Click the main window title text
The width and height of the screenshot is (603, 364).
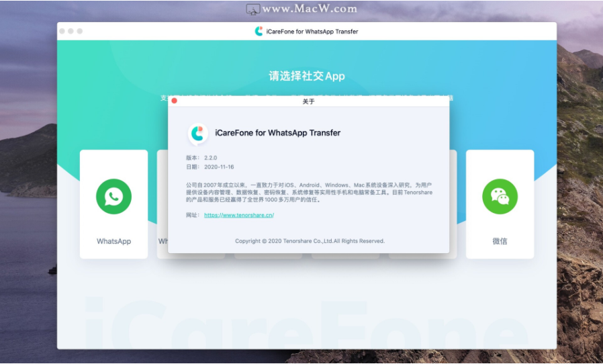point(312,32)
